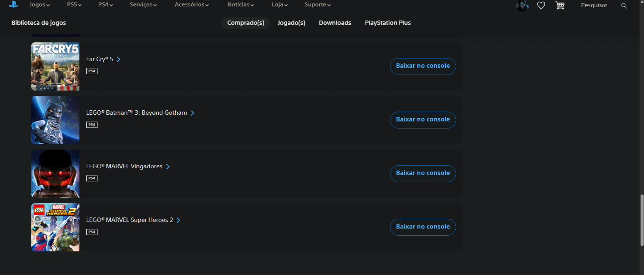Expand the Acessórios menu
The height and width of the screenshot is (275, 644).
pyautogui.click(x=192, y=5)
